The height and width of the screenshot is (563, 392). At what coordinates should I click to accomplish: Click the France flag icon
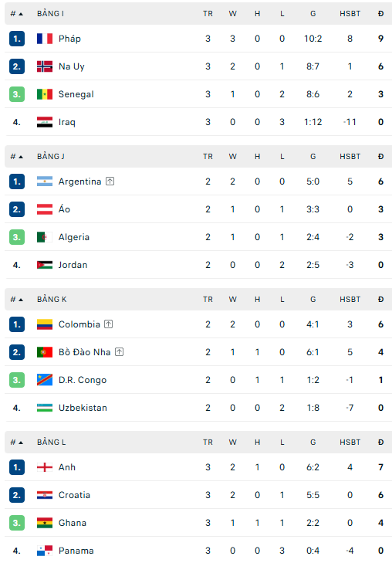click(45, 39)
